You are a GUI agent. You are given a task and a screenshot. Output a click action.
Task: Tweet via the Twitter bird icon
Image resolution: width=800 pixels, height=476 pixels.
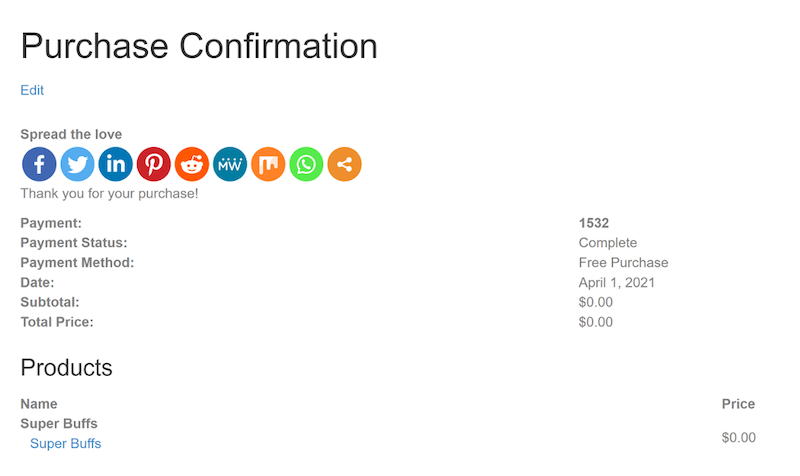[78, 164]
